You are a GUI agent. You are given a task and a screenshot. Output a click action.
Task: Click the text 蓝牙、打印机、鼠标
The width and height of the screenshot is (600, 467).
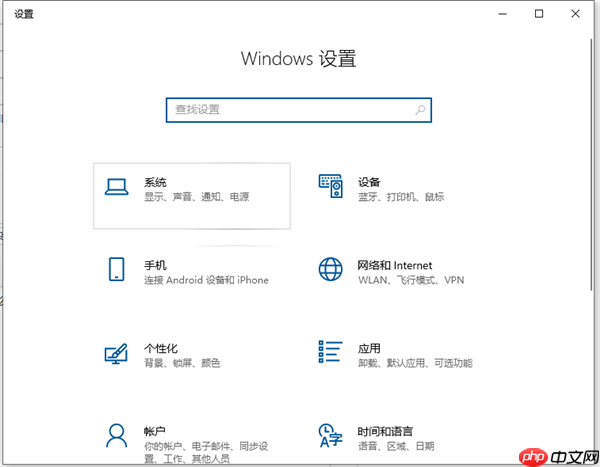[x=401, y=197]
